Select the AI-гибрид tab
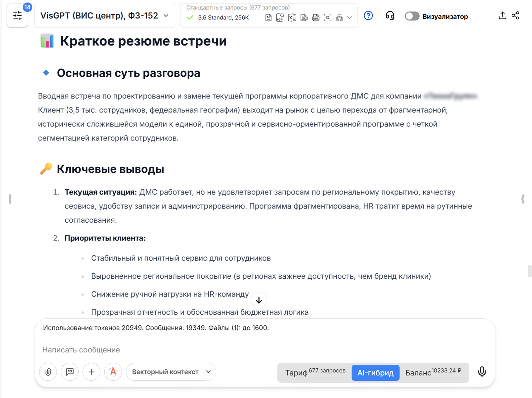Screen dimensions: 532x398 pyautogui.click(x=375, y=373)
